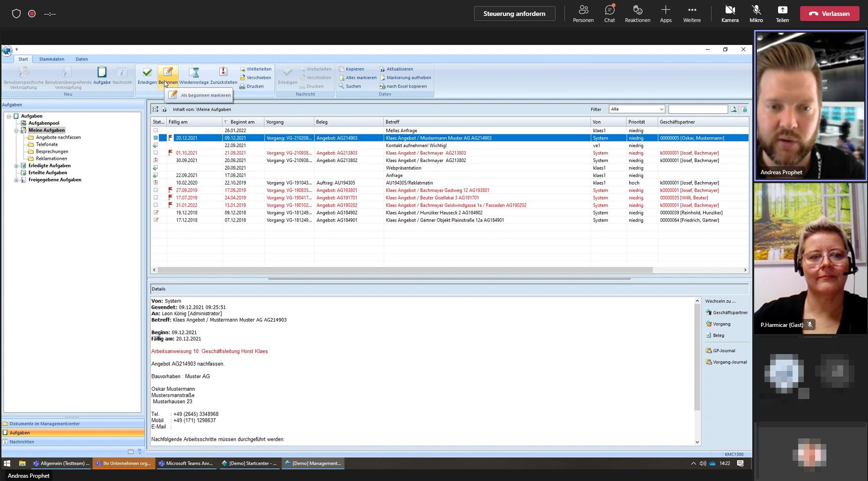This screenshot has height=481, width=868.
Task: Open the Angebote nachfassen folder
Action: click(x=58, y=137)
